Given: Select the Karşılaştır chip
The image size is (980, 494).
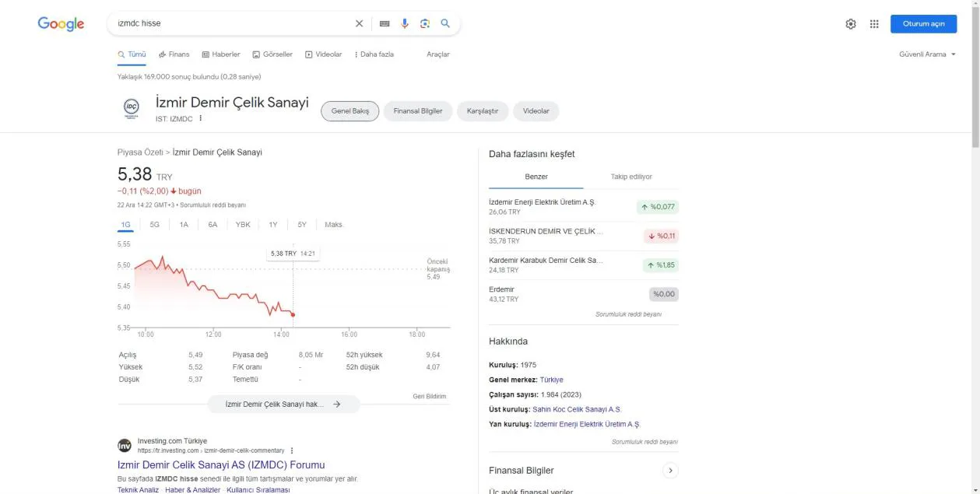Looking at the screenshot, I should click(483, 111).
